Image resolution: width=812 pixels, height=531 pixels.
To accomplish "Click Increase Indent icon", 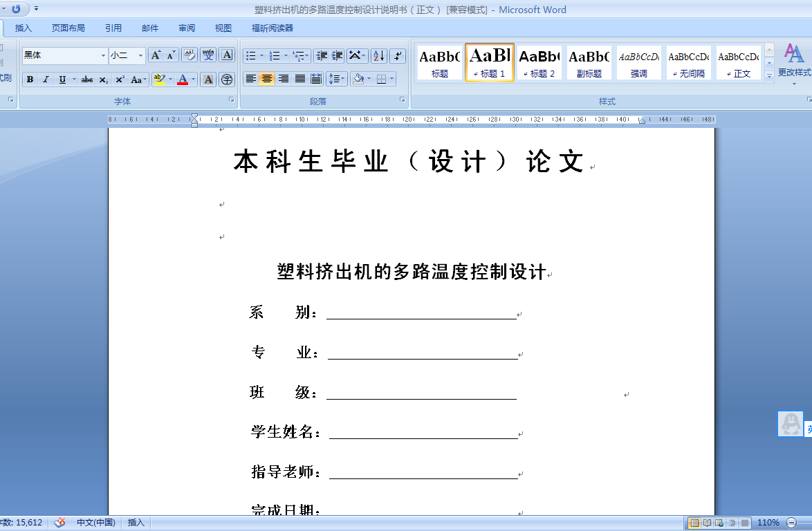I will click(x=338, y=55).
